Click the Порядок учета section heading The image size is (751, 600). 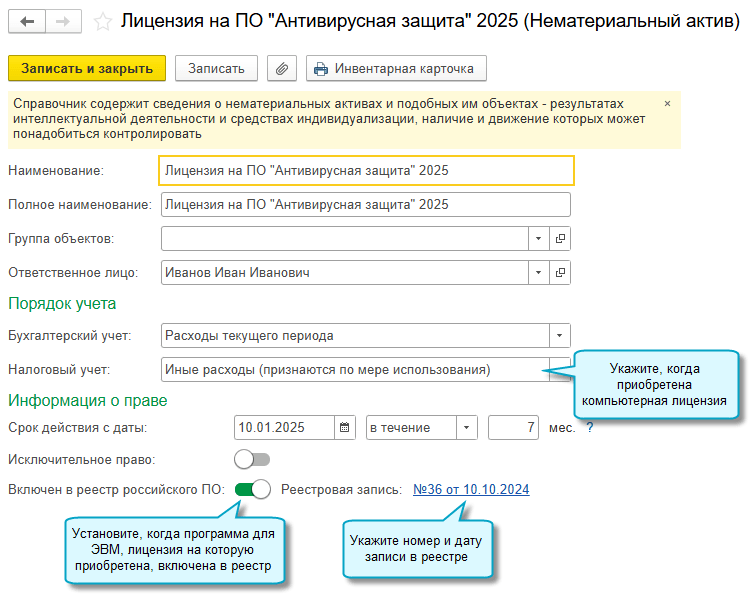[x=62, y=304]
